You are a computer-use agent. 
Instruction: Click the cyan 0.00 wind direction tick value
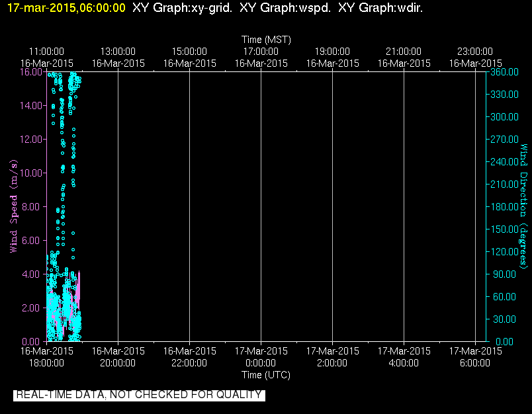pyautogui.click(x=504, y=341)
